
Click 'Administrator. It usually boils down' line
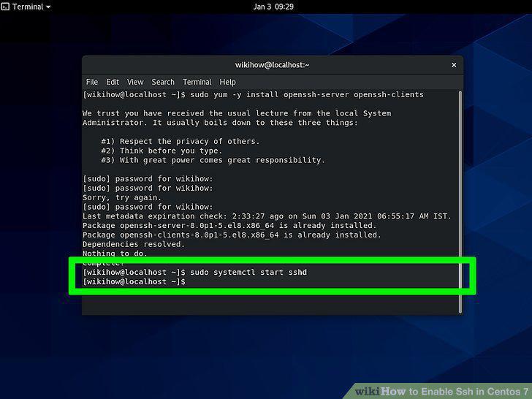[x=220, y=123]
